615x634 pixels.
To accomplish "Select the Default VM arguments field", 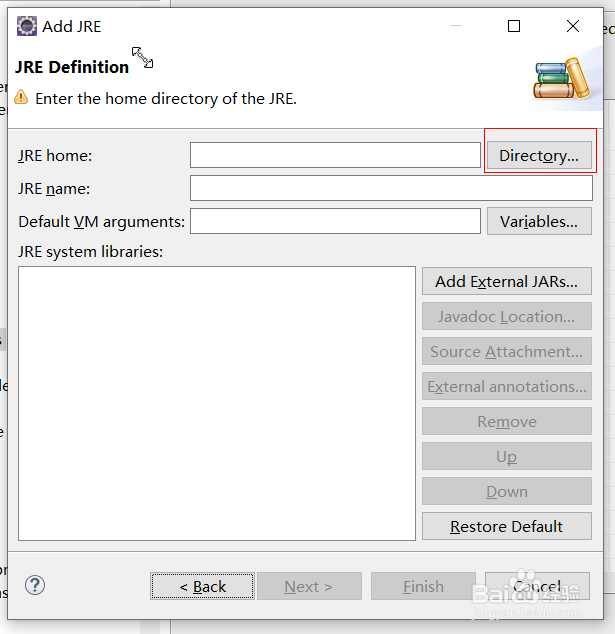I will click(335, 221).
